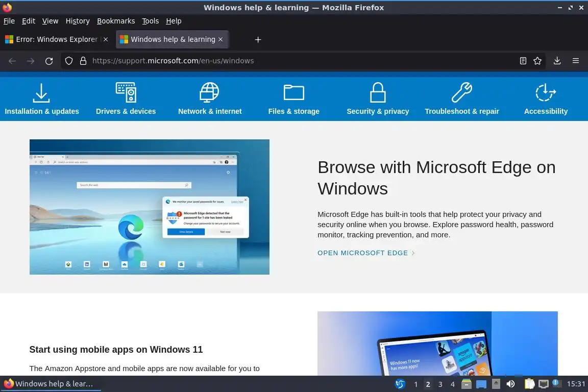Open the Lubuntu start menu bird icon
Screen dimensions: 588x392
point(400,384)
